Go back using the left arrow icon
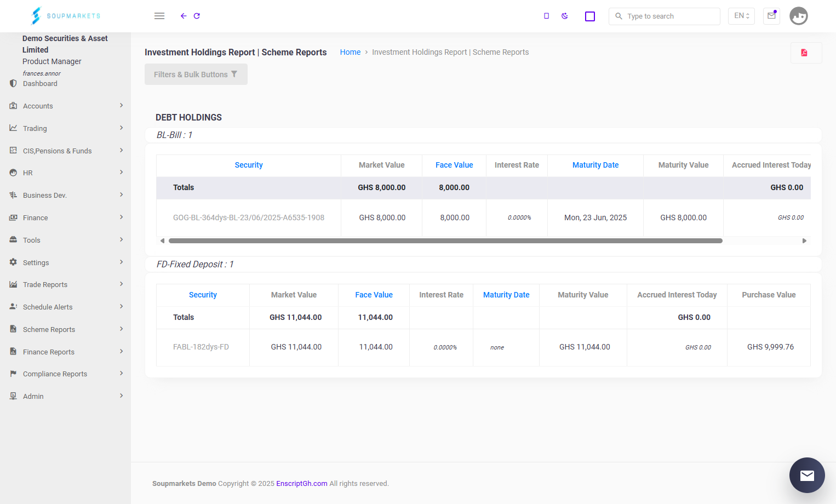836x504 pixels. pyautogui.click(x=184, y=16)
